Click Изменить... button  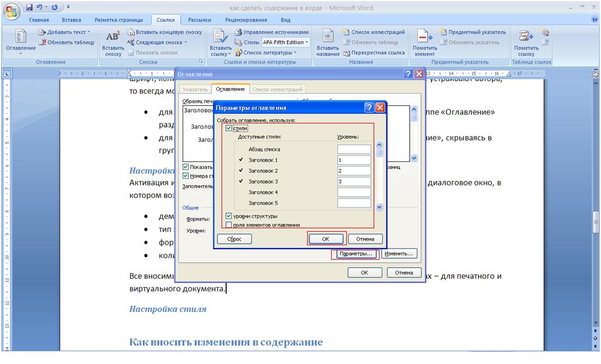click(399, 253)
